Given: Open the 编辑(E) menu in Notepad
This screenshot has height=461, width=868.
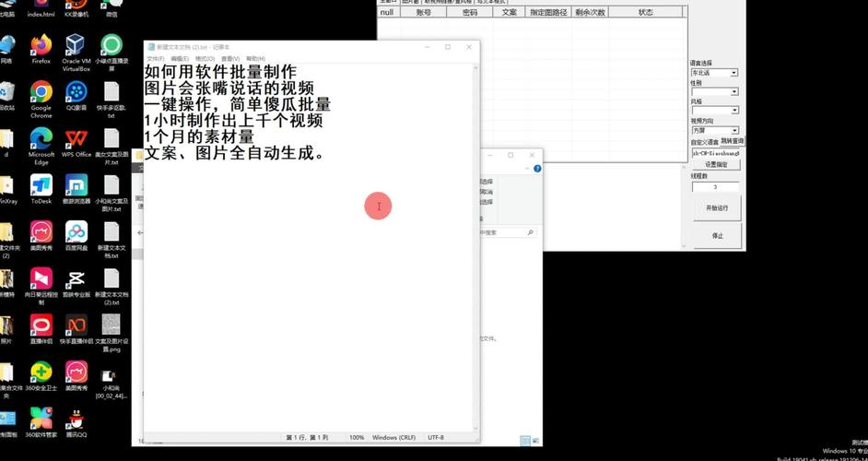Looking at the screenshot, I should click(180, 59).
